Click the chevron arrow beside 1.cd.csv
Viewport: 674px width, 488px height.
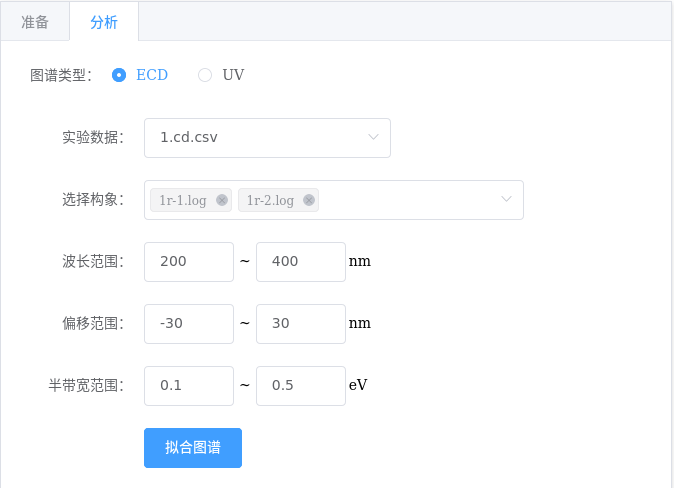coord(374,137)
